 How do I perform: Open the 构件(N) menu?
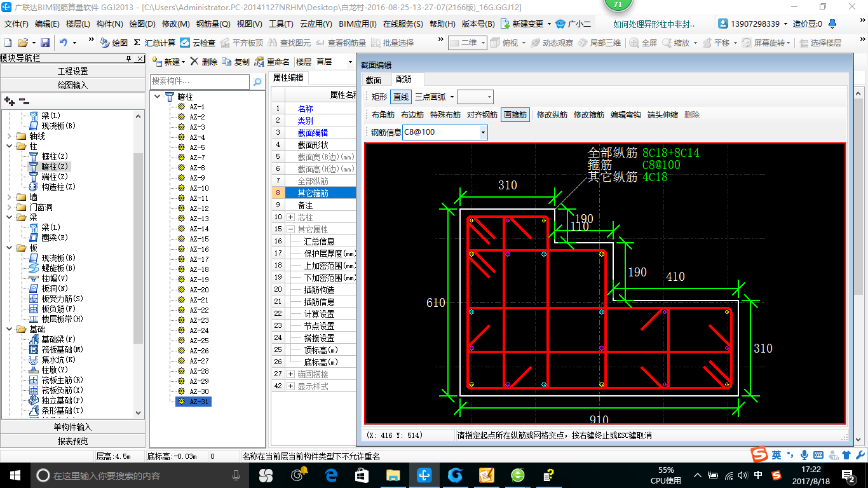point(109,24)
